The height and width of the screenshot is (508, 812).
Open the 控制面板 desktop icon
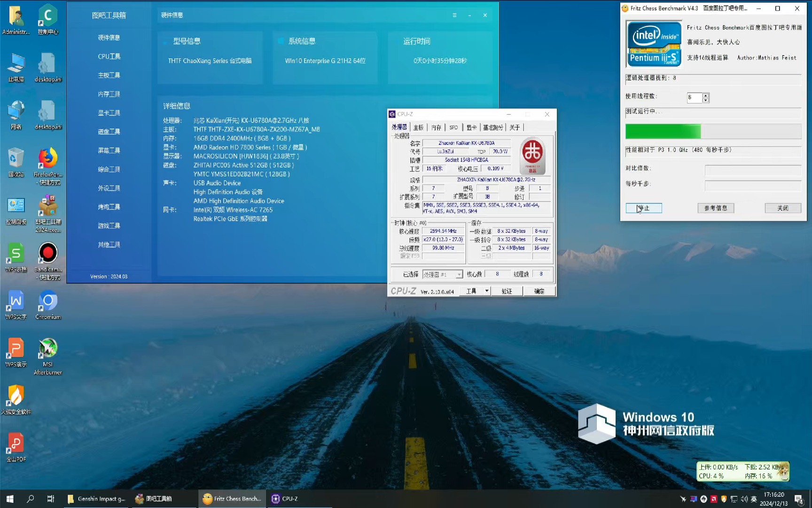(x=16, y=210)
